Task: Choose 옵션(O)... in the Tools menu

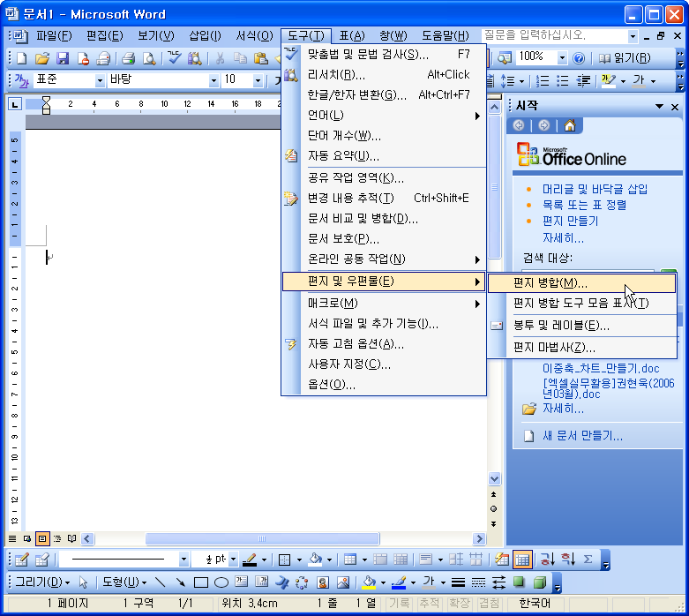Action: [384, 385]
